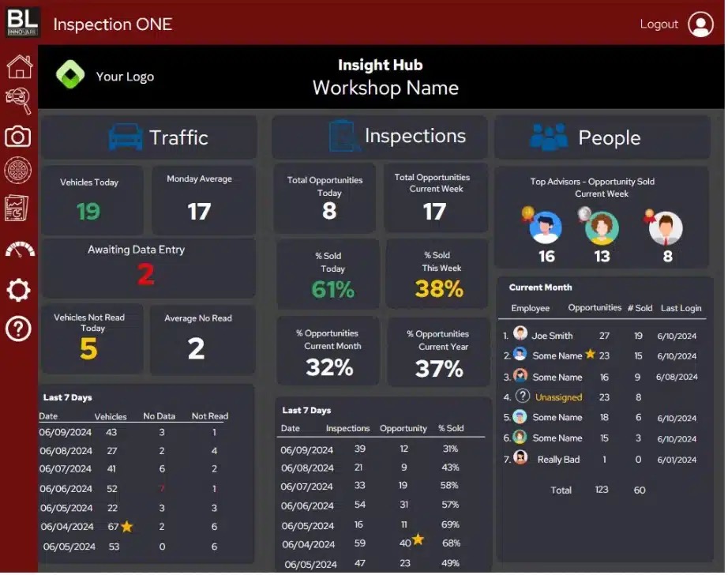The height and width of the screenshot is (575, 728).
Task: Open the Vehicles Not Read Today tile
Action: pyautogui.click(x=91, y=339)
